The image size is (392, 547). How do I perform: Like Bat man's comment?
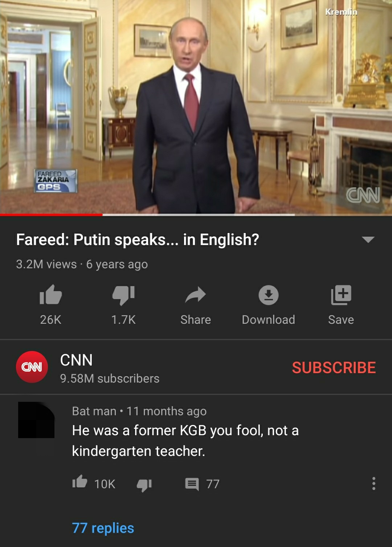(80, 482)
